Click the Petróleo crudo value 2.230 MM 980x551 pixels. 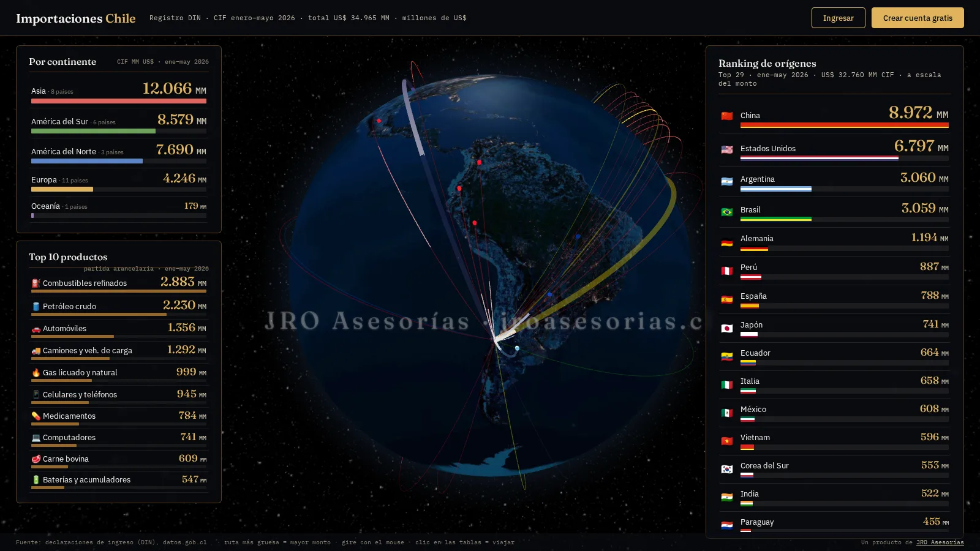click(x=184, y=305)
